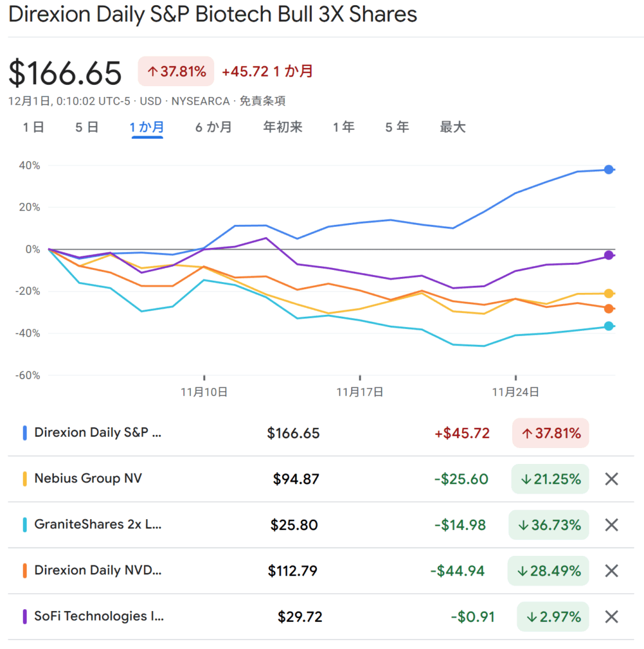This screenshot has height=649, width=644.
Task: Remove SoFi Technologies from comparison
Action: (611, 616)
